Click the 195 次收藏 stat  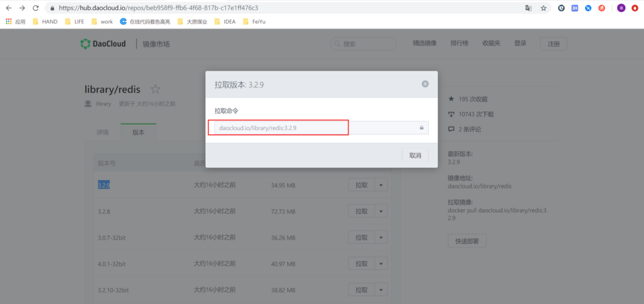(x=468, y=99)
